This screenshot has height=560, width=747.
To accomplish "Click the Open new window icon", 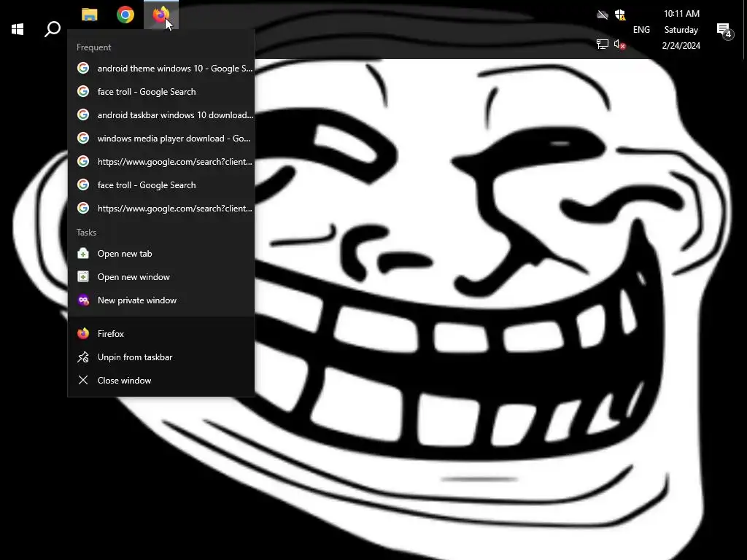I will coord(83,276).
